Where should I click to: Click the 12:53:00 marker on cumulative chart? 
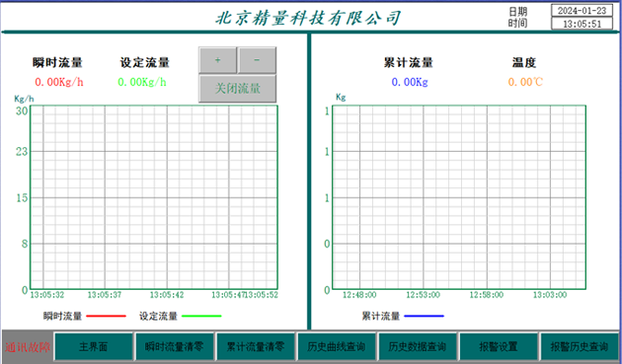[x=423, y=295]
